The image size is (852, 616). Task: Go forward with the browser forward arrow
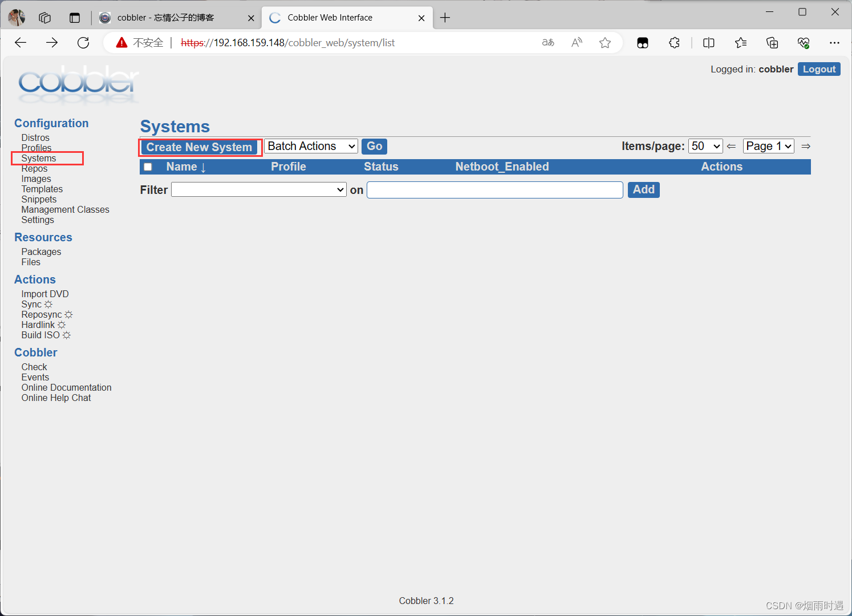[52, 43]
